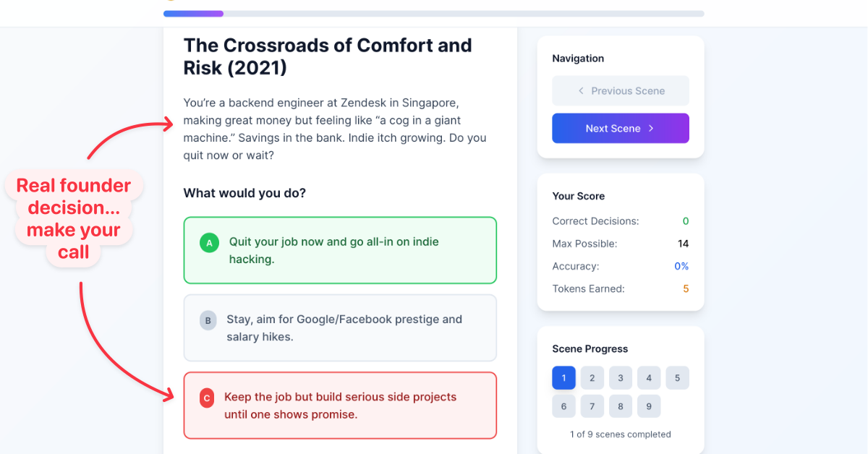
Task: Open scene 7 tile
Action: point(592,406)
